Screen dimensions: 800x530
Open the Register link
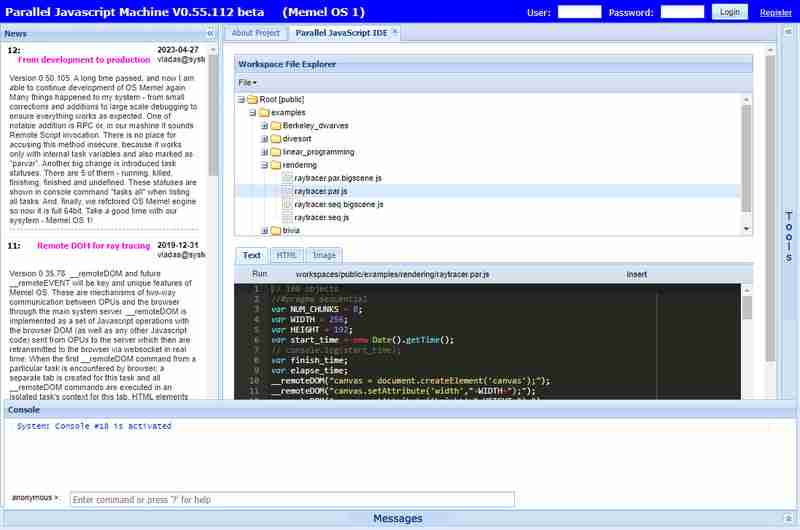(776, 13)
